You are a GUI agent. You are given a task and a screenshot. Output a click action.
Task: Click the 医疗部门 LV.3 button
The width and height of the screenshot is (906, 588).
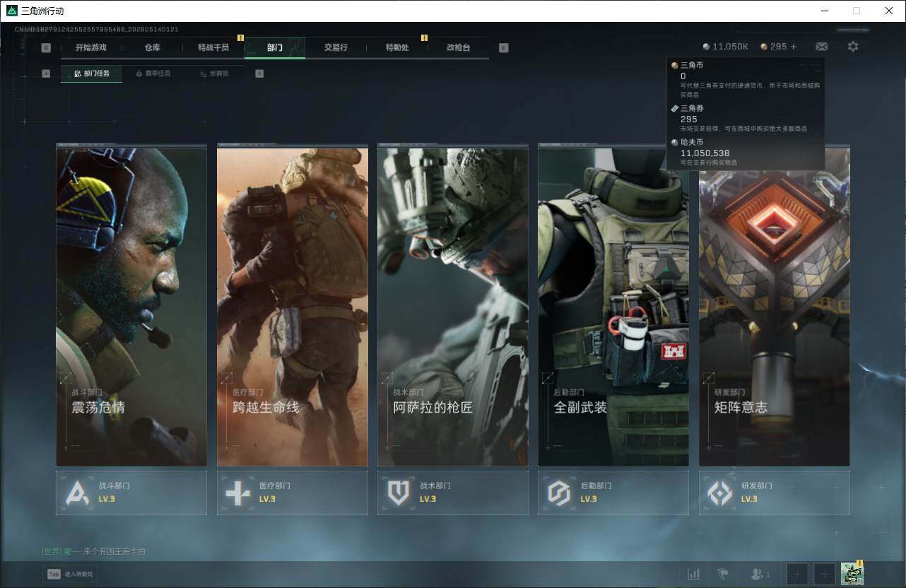click(x=293, y=493)
